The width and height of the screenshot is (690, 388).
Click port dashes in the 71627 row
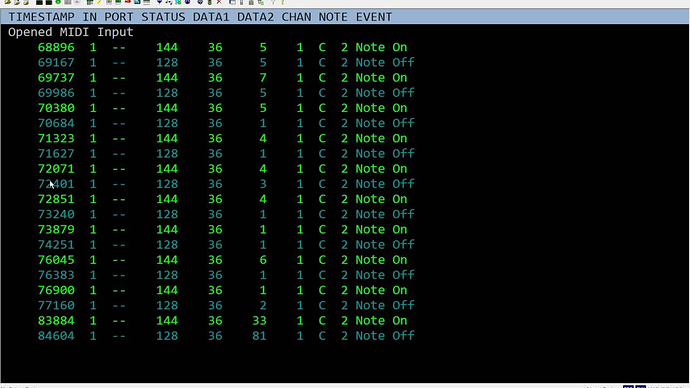tap(119, 154)
